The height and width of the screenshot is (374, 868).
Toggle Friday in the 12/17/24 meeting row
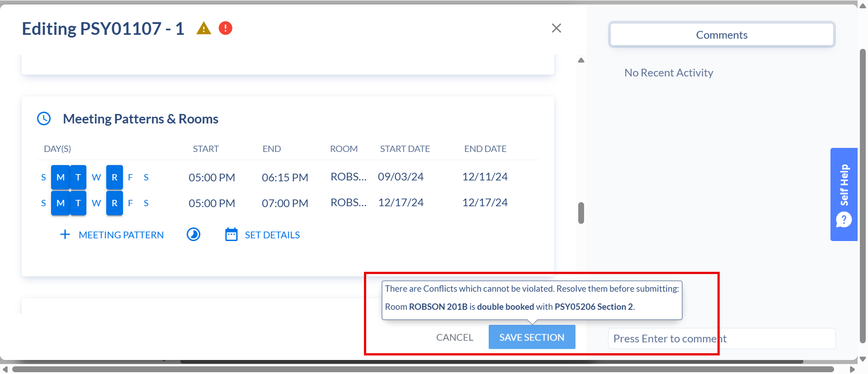point(130,203)
